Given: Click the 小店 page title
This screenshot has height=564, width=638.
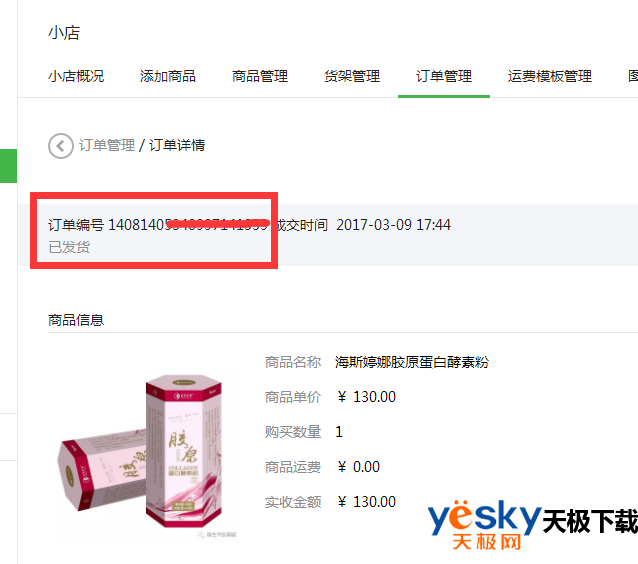Looking at the screenshot, I should coord(64,33).
